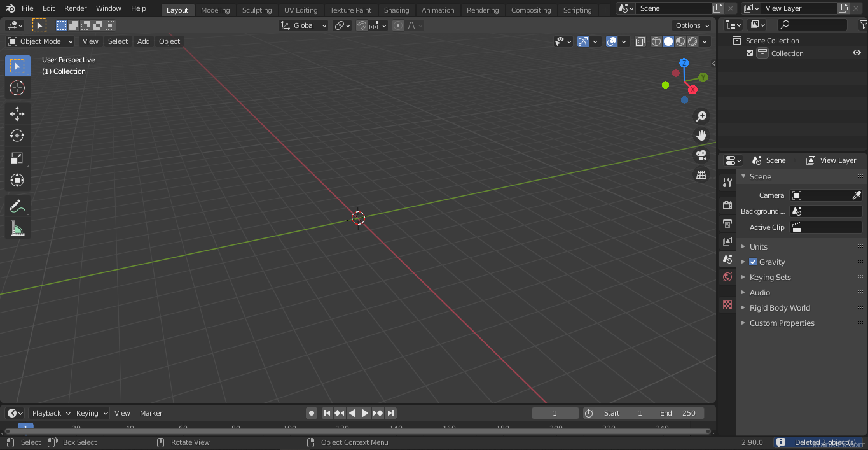This screenshot has height=450, width=868.
Task: Open the Render properties tab
Action: click(727, 205)
